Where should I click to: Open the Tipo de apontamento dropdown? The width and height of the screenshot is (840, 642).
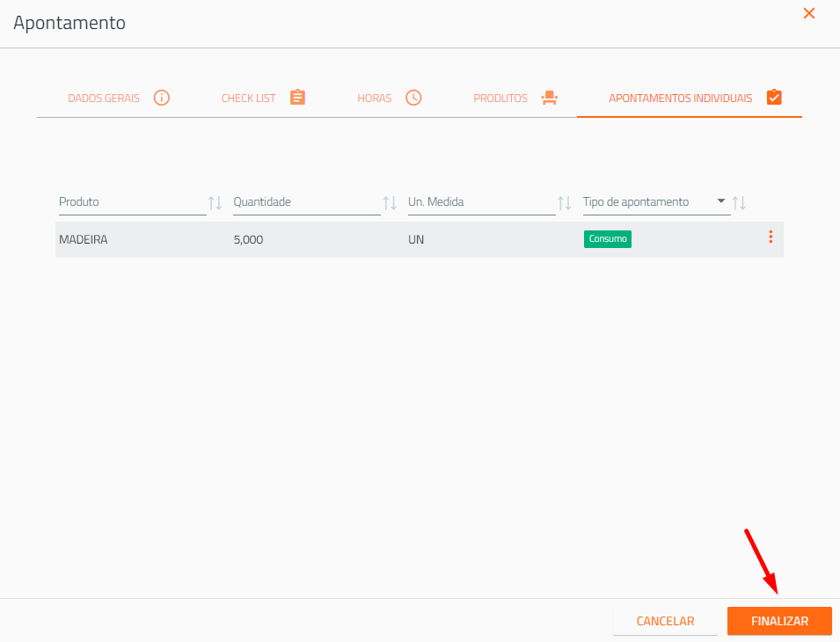[656, 202]
